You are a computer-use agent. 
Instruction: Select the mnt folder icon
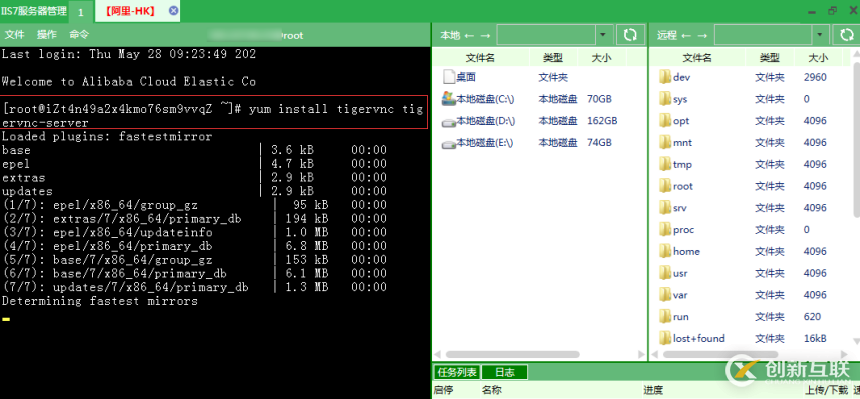[665, 143]
